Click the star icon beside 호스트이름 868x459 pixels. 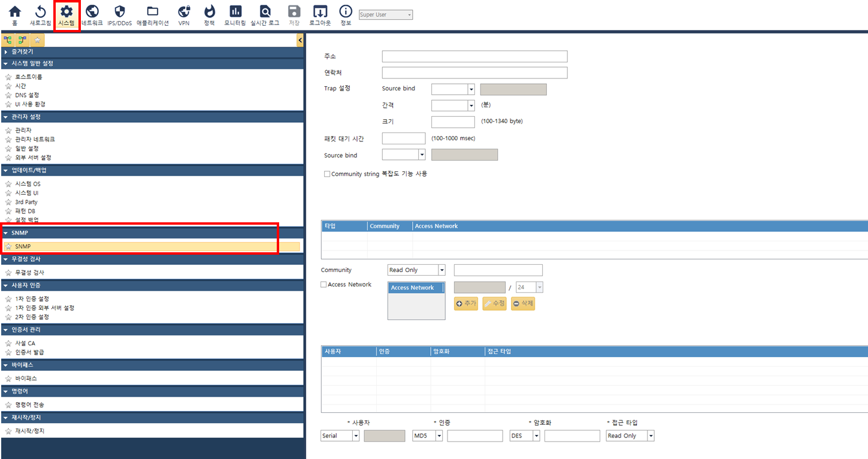[x=8, y=77]
